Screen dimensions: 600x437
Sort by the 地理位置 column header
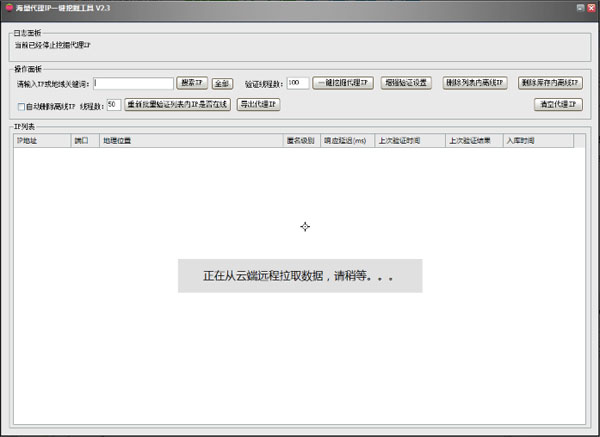[191, 141]
